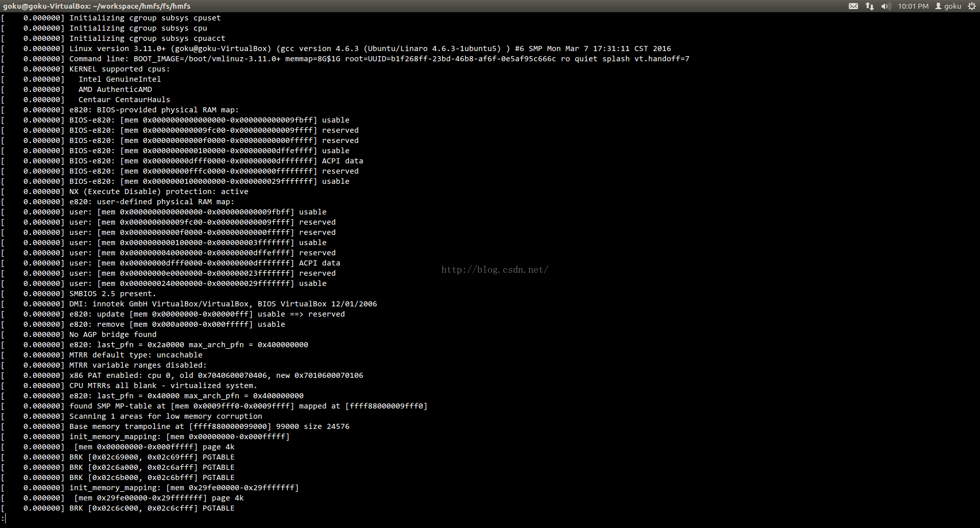Click the 'Centaur CentaurHauls' line
This screenshot has width=980, height=528.
pos(86,100)
